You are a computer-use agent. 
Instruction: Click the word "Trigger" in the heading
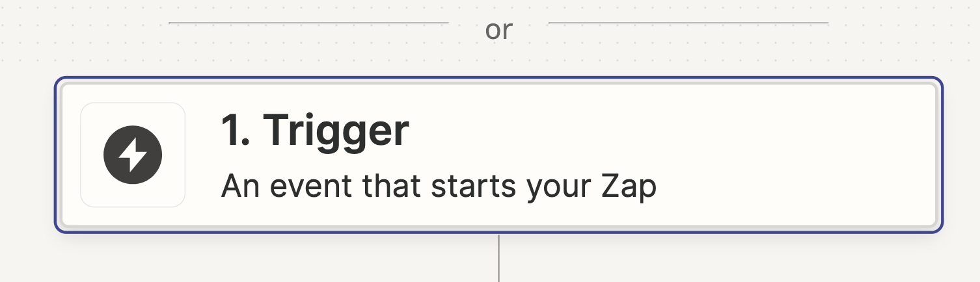pos(336,132)
